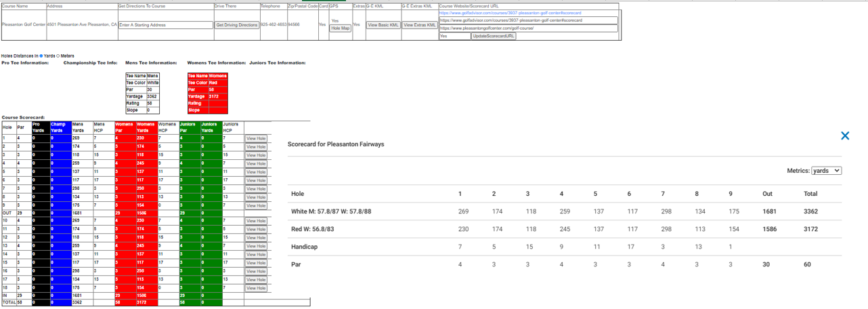
Task: Click the 'Out' column header in scorecard panel
Action: point(767,194)
